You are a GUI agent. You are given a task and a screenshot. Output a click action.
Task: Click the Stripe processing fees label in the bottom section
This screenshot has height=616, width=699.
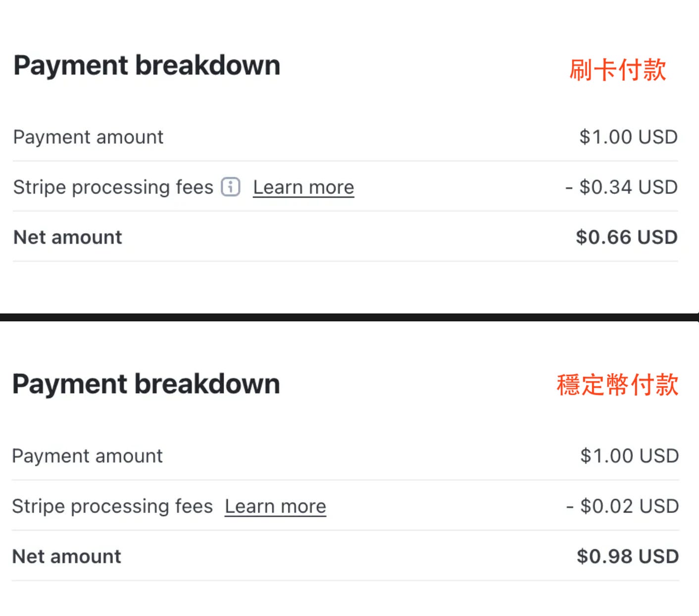pyautogui.click(x=113, y=506)
